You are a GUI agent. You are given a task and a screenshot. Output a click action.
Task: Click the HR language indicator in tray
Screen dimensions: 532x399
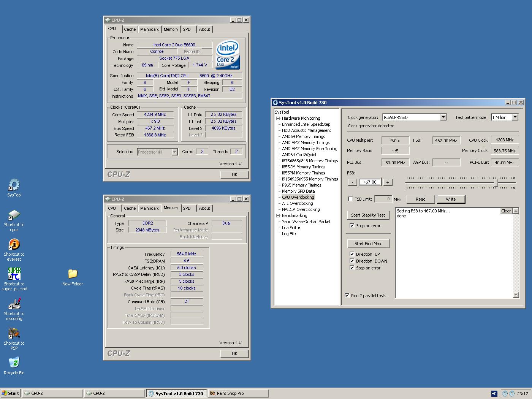[x=494, y=394]
